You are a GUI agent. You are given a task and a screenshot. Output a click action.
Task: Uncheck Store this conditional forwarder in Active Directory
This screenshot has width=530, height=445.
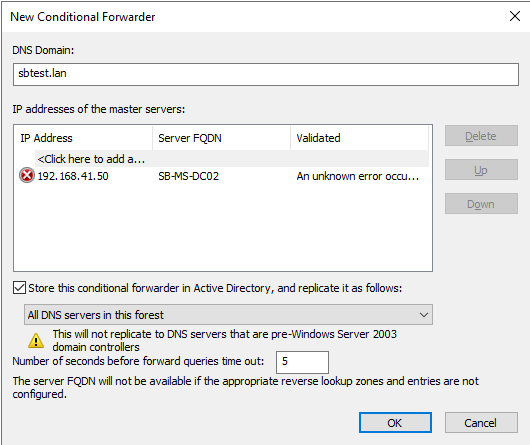tap(19, 288)
